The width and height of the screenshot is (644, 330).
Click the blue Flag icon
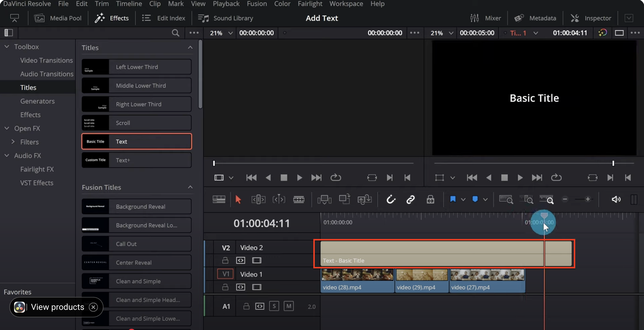pos(453,199)
